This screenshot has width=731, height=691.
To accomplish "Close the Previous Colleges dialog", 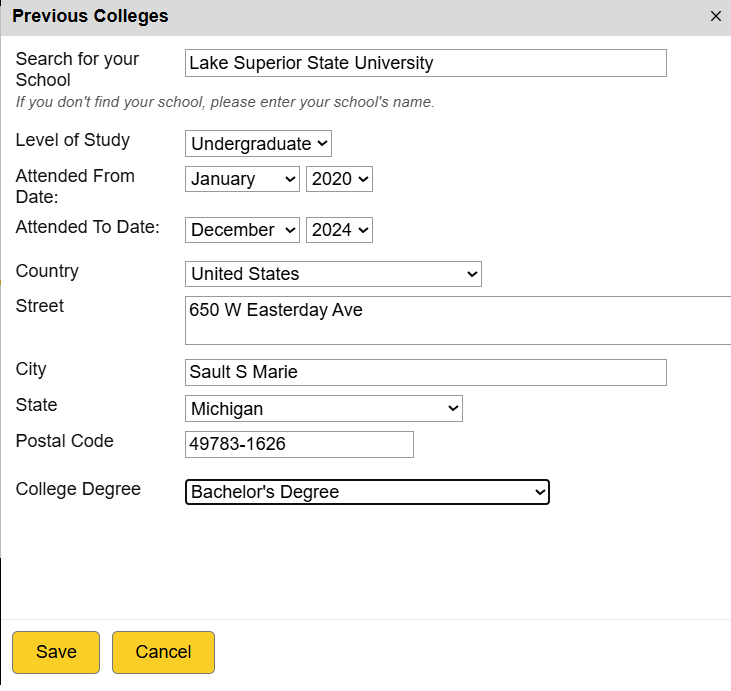I will tap(716, 16).
